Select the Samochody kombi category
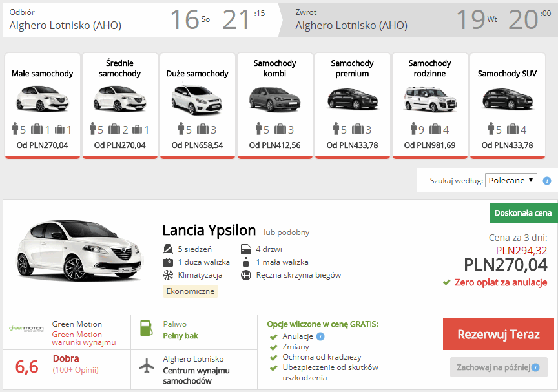The height and width of the screenshot is (392, 558). (274, 105)
